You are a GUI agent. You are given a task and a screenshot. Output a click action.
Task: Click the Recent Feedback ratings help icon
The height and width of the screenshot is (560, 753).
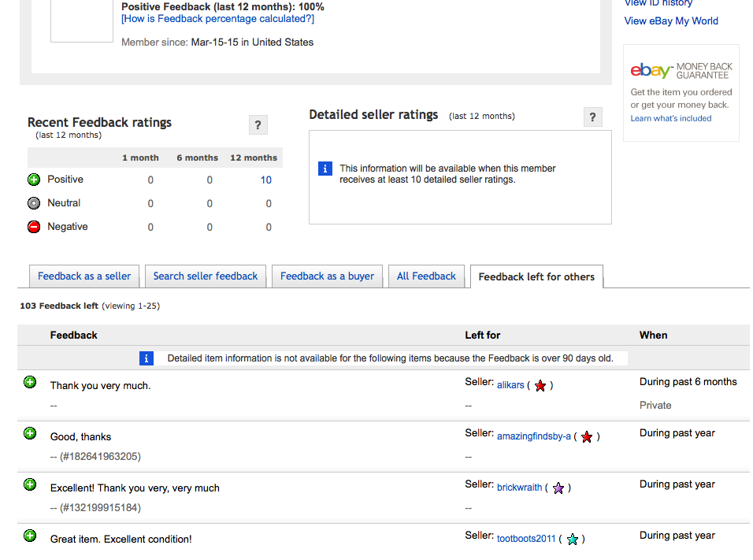pos(258,125)
